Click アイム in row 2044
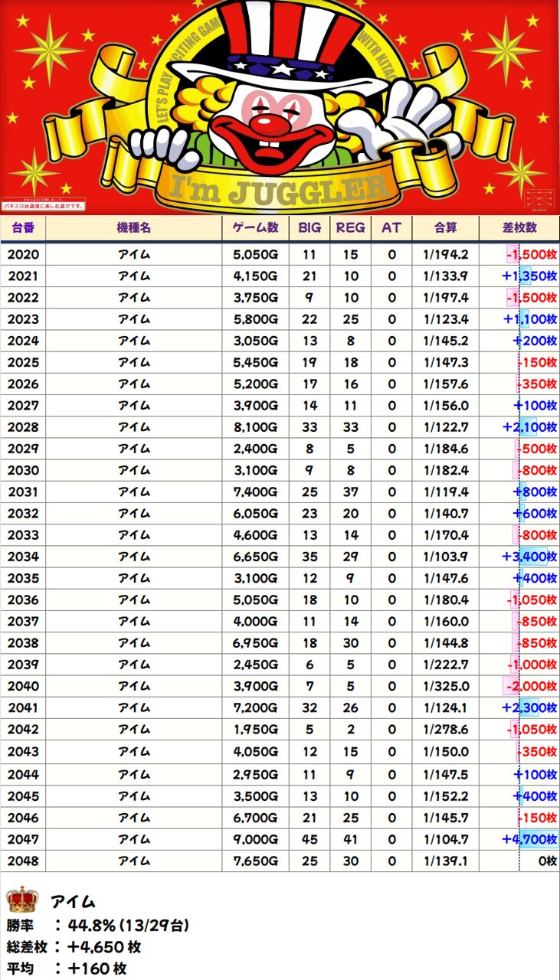The height and width of the screenshot is (980, 560). [134, 775]
